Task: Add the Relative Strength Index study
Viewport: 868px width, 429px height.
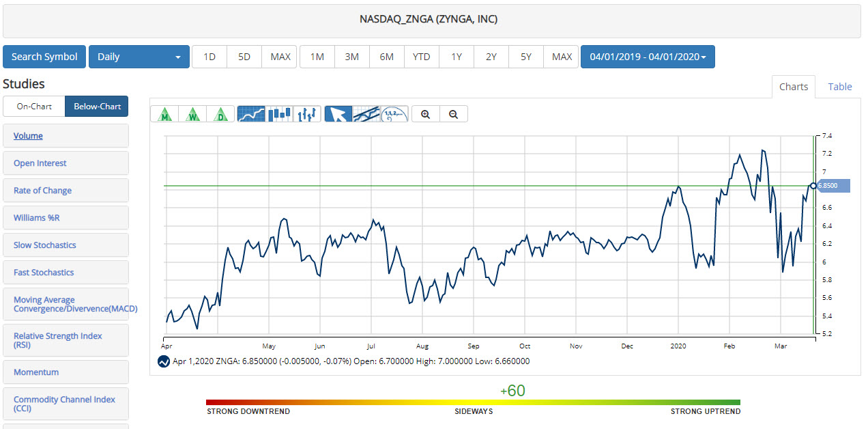Action: click(66, 340)
